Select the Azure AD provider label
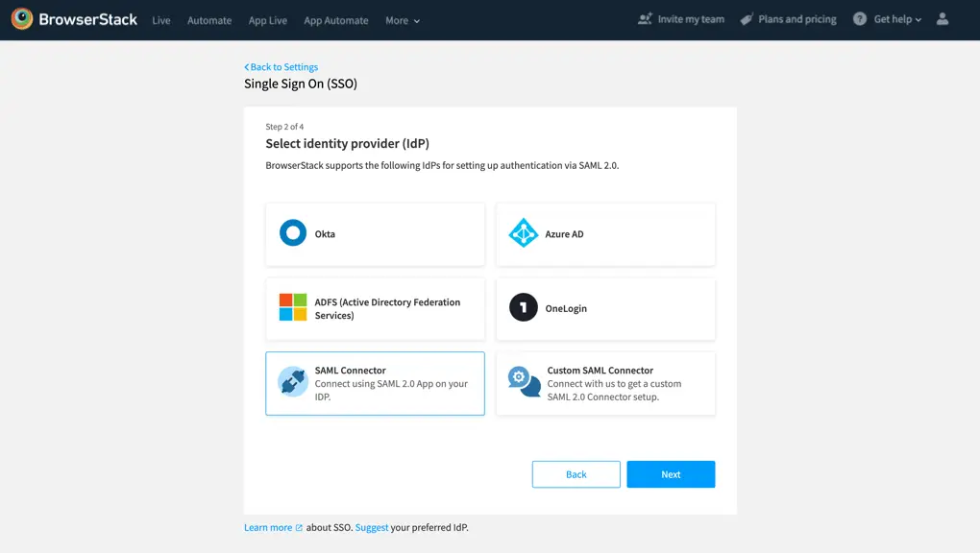The image size is (980, 553). 564,233
